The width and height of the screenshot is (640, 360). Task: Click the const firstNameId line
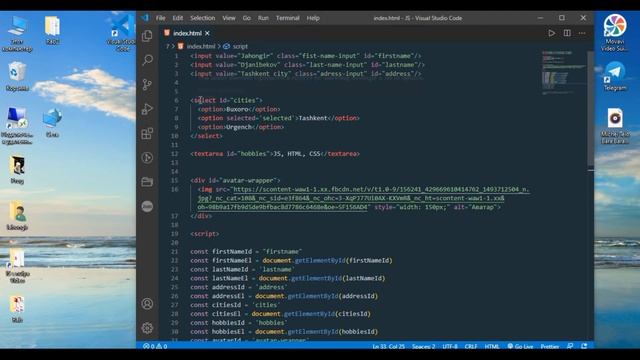(246, 251)
